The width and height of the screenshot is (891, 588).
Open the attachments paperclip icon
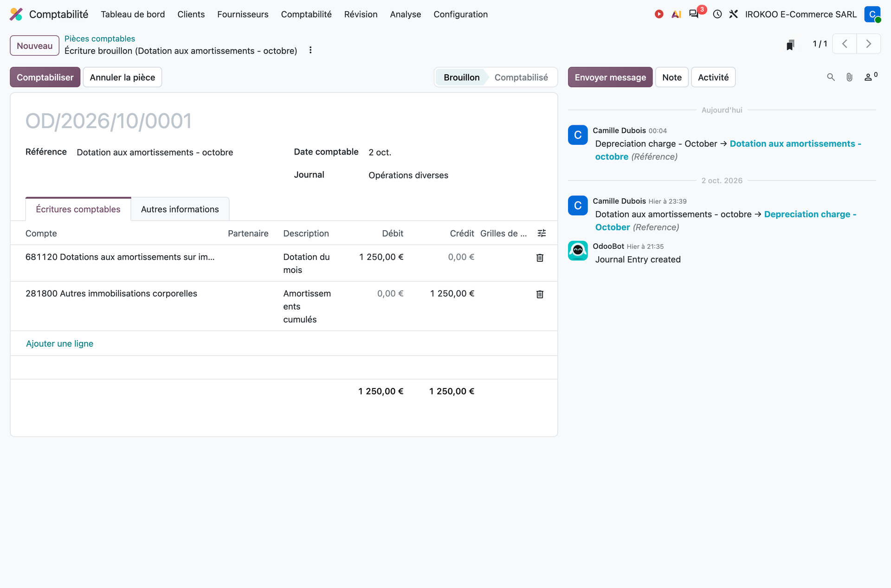tap(849, 77)
